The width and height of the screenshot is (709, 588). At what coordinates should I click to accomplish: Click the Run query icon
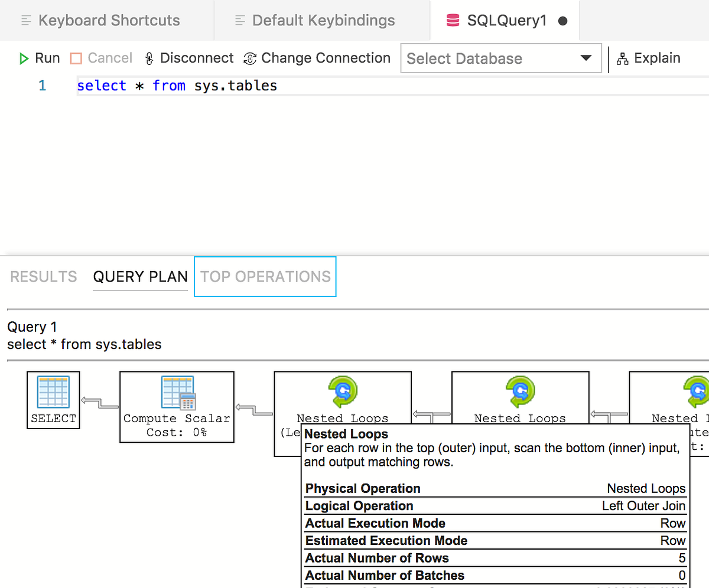click(24, 58)
